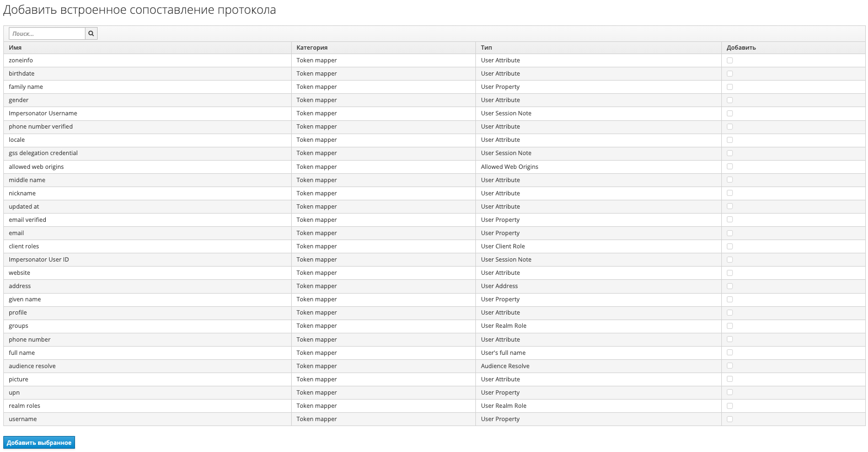Screen dimensions: 868x452
Task: Click the search input field
Action: coord(47,34)
